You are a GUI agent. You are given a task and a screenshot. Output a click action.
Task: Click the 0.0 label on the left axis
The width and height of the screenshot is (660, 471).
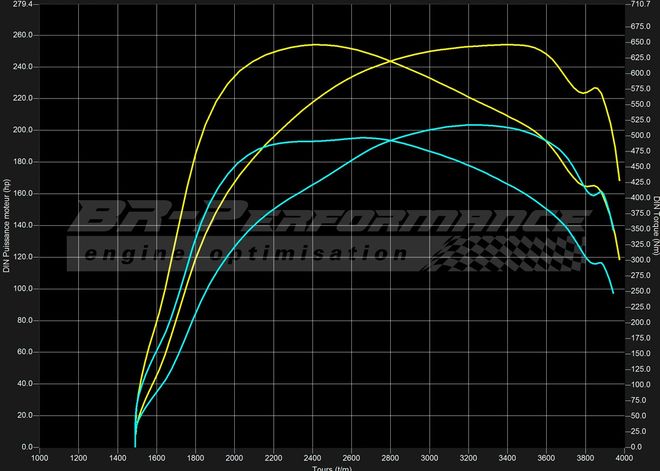click(x=24, y=447)
